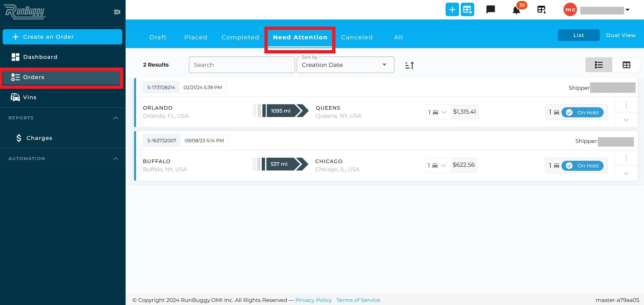Open notifications bell with 39 badge
Image resolution: width=644 pixels, height=305 pixels.
(x=516, y=10)
